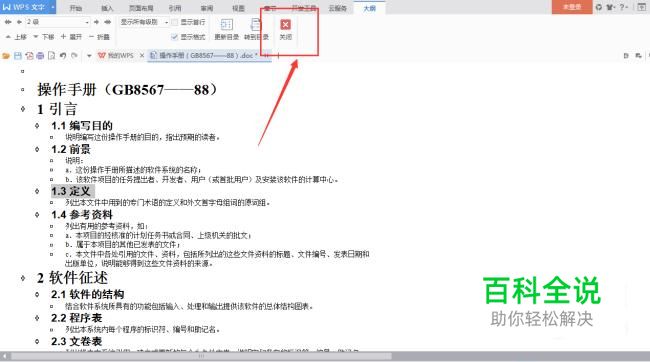Click the 2.1 软件的结构 heading marker
This screenshot has height=362, width=650.
(x=37, y=294)
